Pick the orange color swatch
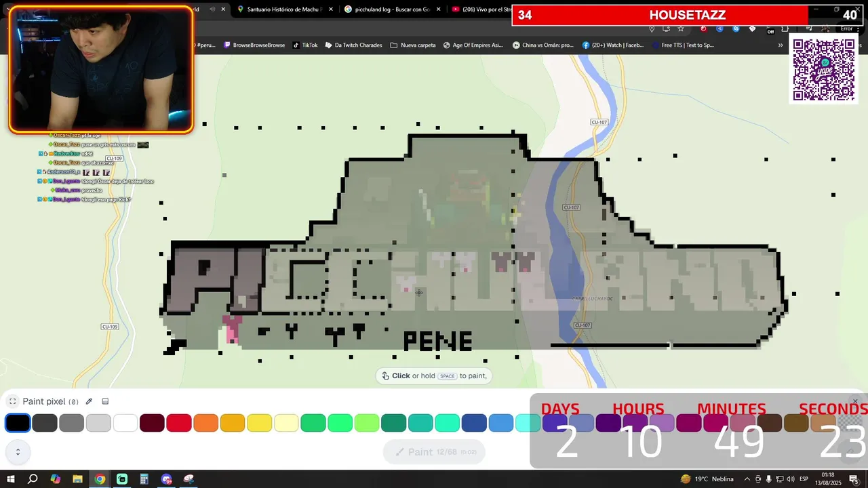This screenshot has width=868, height=488. coord(205,423)
